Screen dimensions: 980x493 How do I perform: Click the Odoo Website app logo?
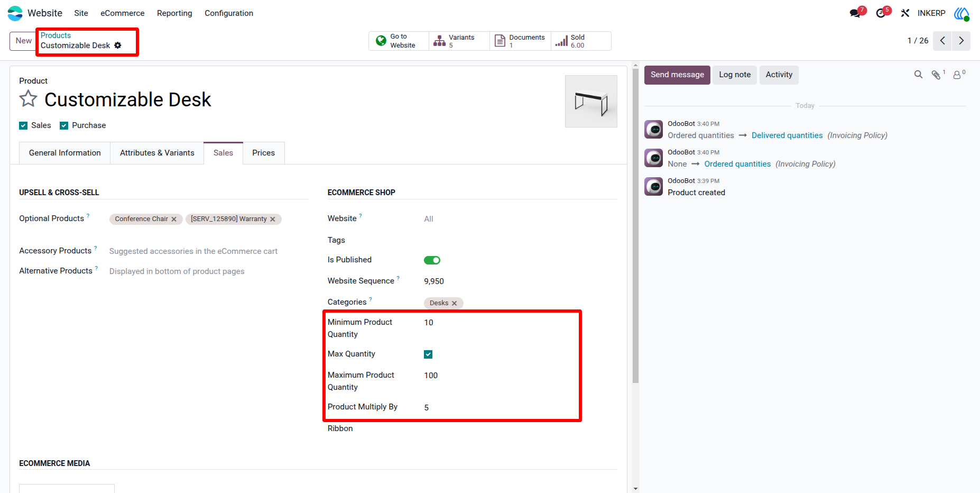point(15,13)
